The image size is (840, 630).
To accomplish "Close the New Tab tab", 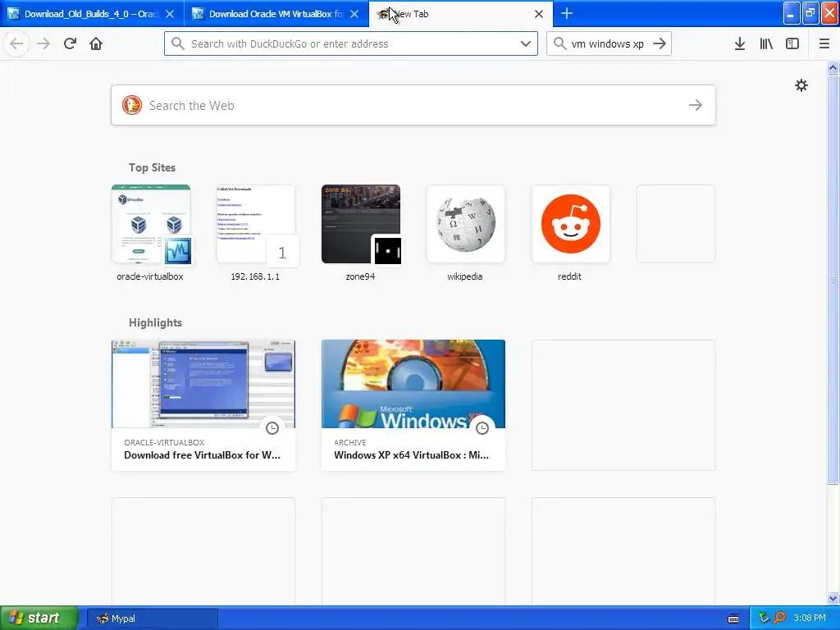I will click(x=539, y=14).
